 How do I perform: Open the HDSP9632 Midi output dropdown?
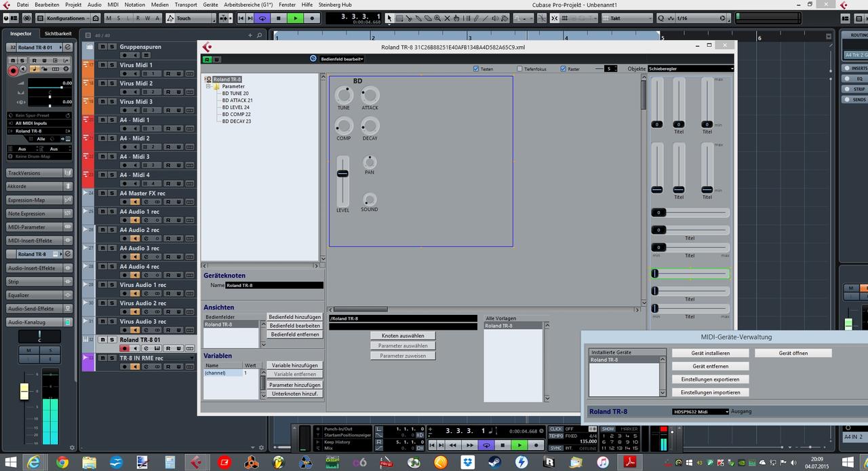[701, 411]
